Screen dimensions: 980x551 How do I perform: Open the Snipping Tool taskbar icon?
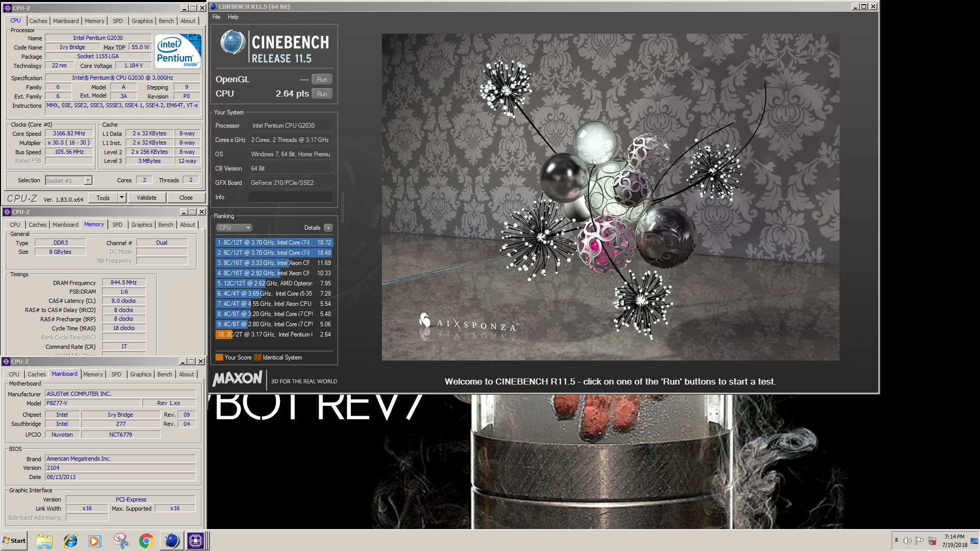pyautogui.click(x=121, y=541)
